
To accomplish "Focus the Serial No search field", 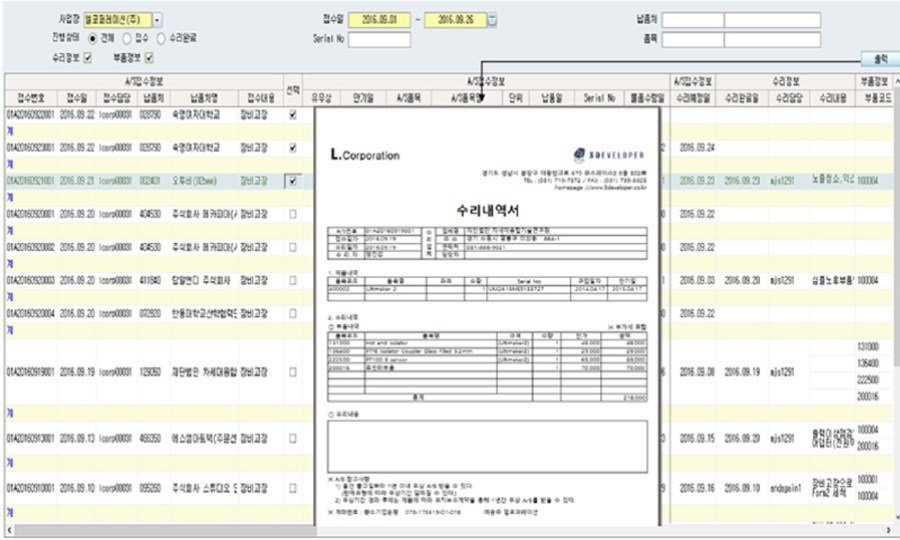I will click(379, 40).
